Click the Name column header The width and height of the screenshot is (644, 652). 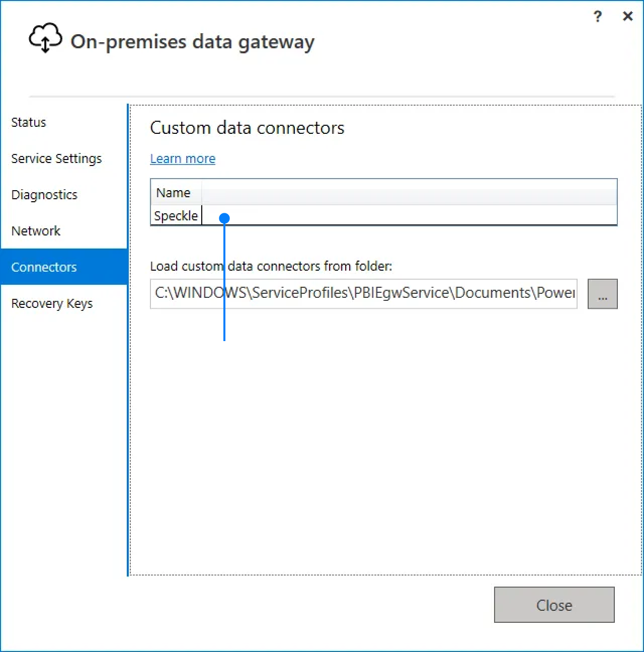pyautogui.click(x=174, y=192)
